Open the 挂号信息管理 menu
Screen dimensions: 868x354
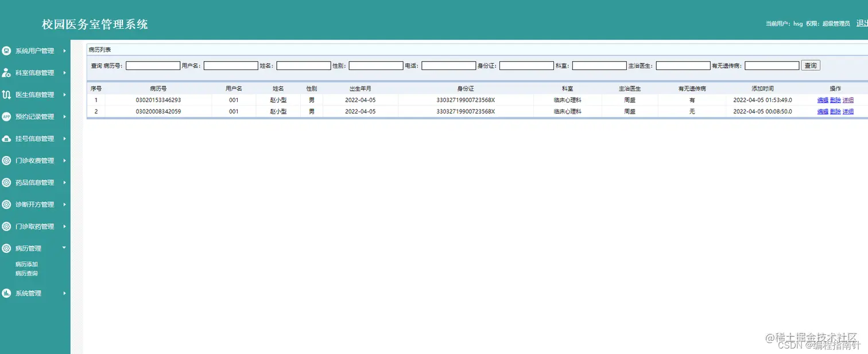pyautogui.click(x=34, y=139)
